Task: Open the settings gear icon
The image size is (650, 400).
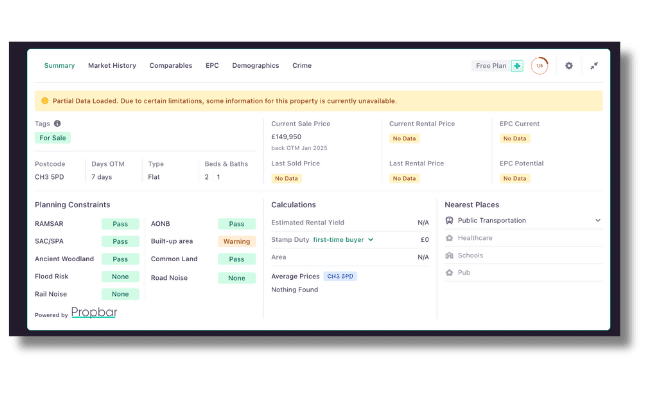Action: pyautogui.click(x=569, y=66)
